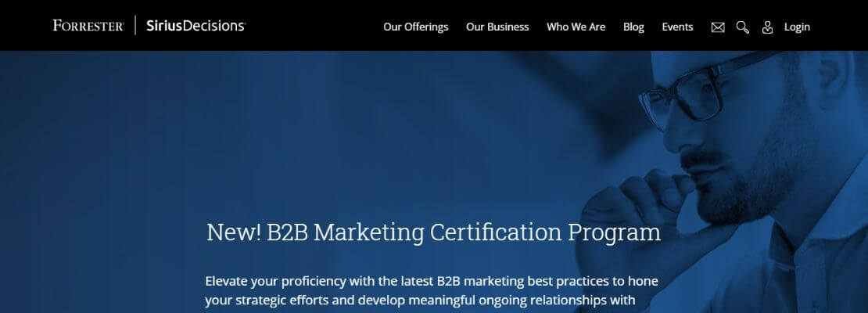This screenshot has height=313, width=868.
Task: Open the Events page
Action: (x=677, y=27)
